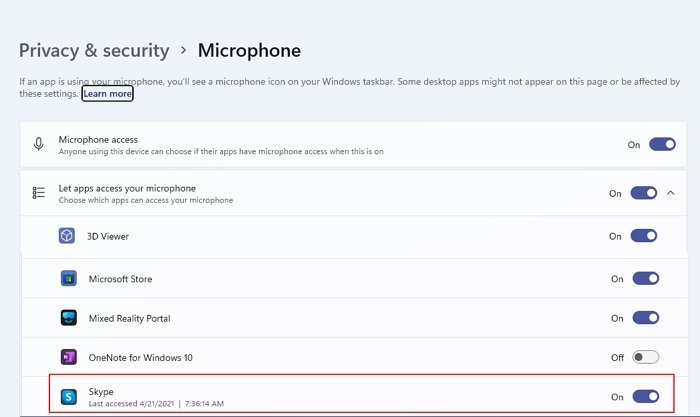Viewport: 700px width, 417px height.
Task: Click the 'OneNote for Windows 10' name
Action: tap(140, 358)
